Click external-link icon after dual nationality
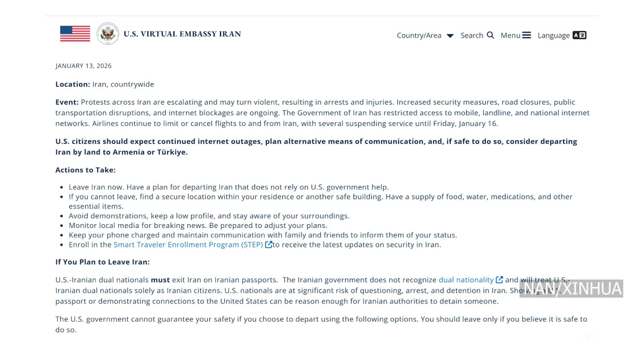Image resolution: width=644 pixels, height=362 pixels. (x=500, y=280)
